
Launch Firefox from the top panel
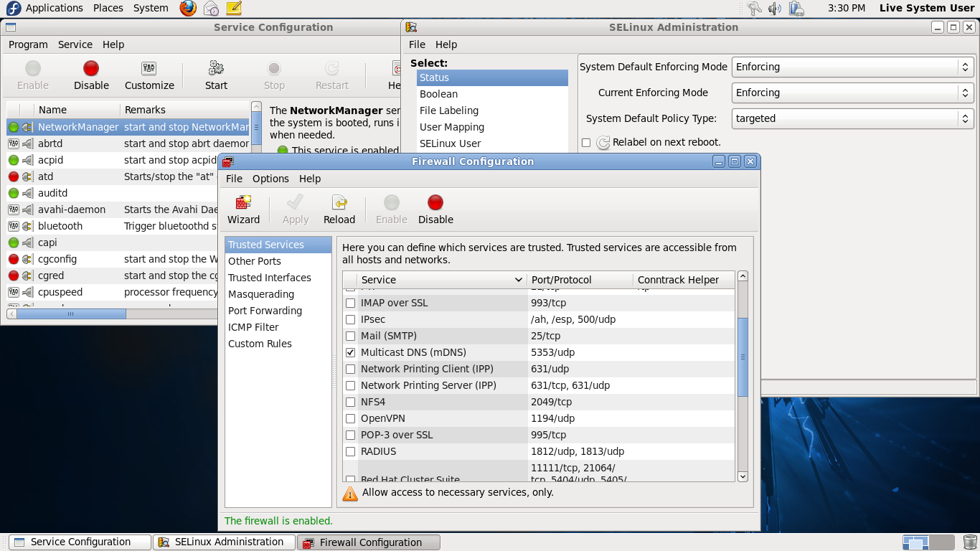(x=188, y=9)
